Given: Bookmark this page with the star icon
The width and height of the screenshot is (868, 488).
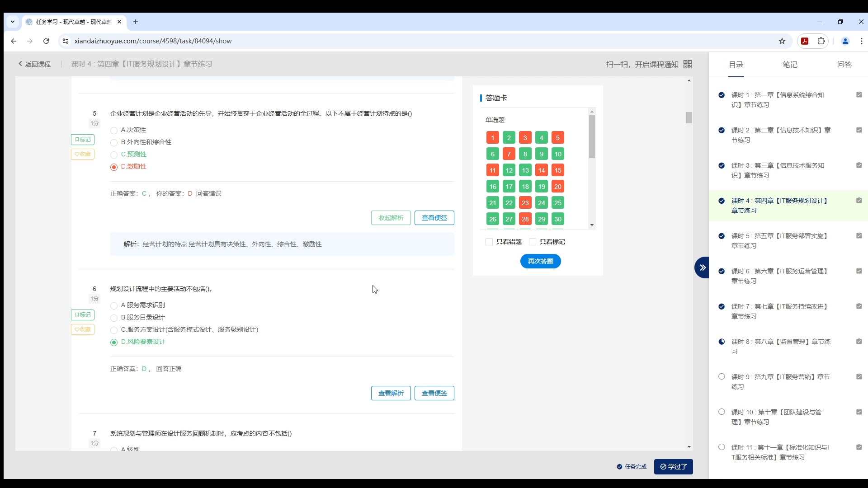Looking at the screenshot, I should (x=782, y=41).
